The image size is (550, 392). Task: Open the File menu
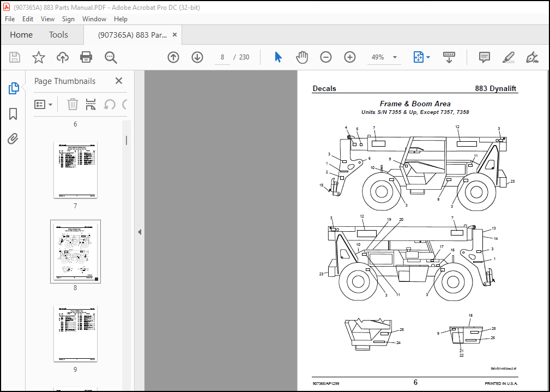click(x=10, y=19)
